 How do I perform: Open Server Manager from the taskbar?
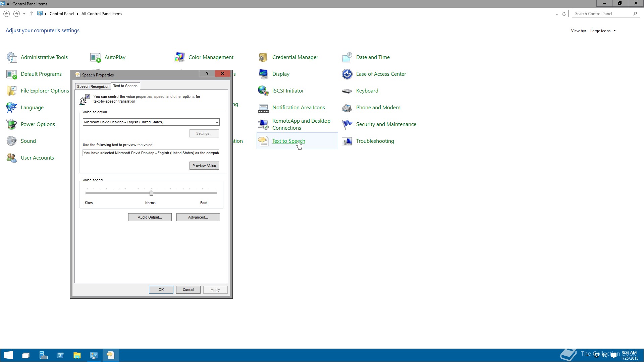(x=44, y=355)
